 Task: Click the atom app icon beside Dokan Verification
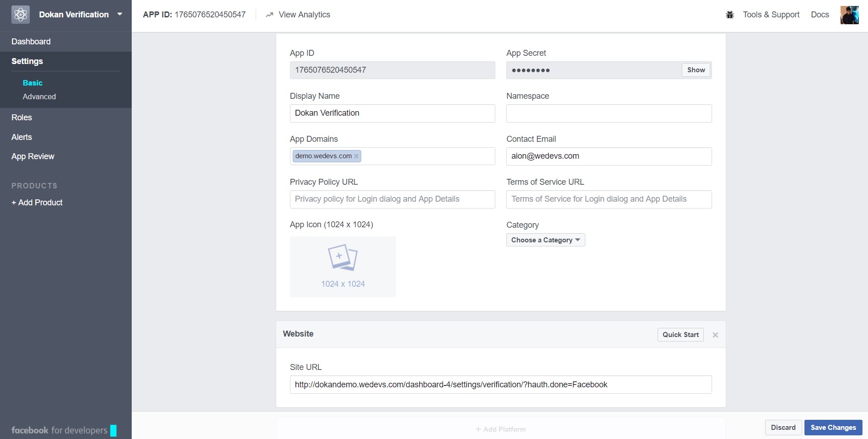(x=21, y=15)
